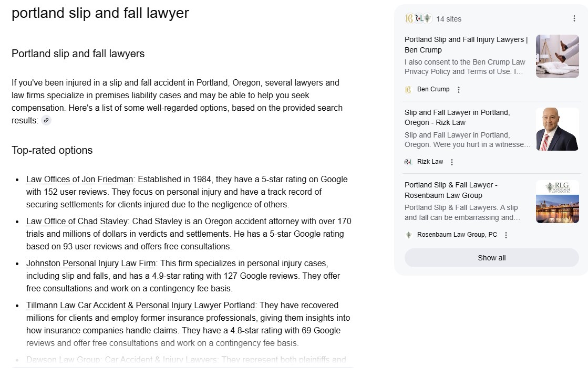Screen dimensions: 588x368
Task: Click the RLG Rosenbaum bridge thumbnail
Action: pos(557,202)
